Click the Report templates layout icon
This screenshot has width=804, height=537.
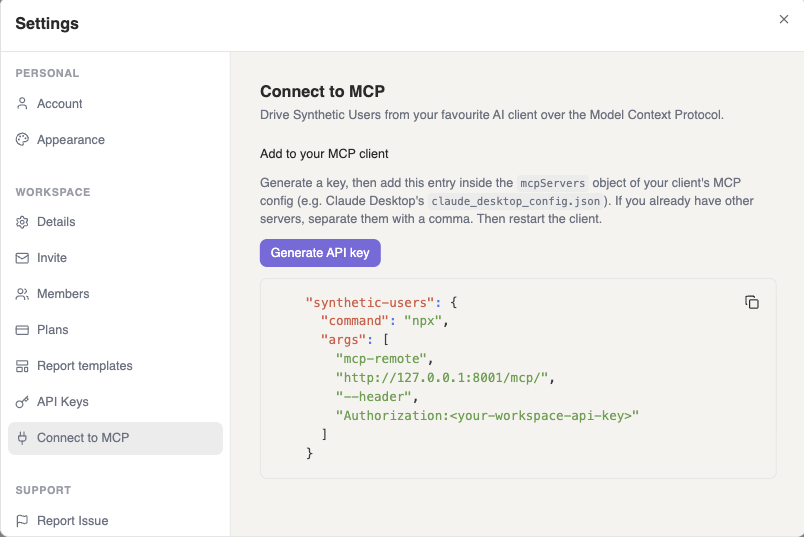point(22,366)
